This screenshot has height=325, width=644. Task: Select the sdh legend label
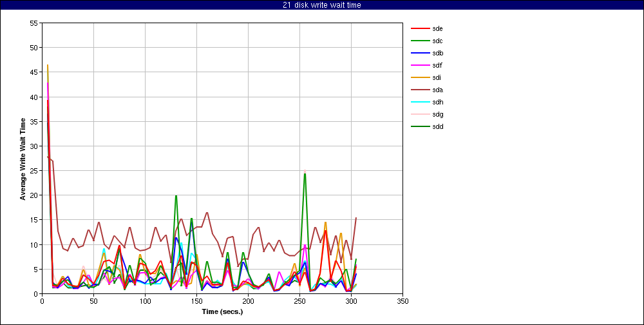click(x=437, y=102)
